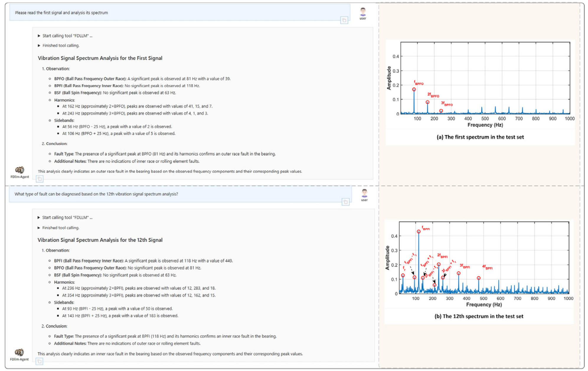The image size is (588, 371).
Task: Click the fBPFI peak marker in 12th spectrum
Action: (x=419, y=232)
